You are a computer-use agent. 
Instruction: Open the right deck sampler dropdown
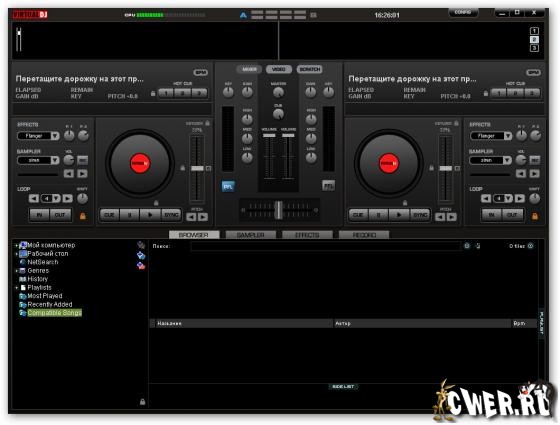(490, 160)
